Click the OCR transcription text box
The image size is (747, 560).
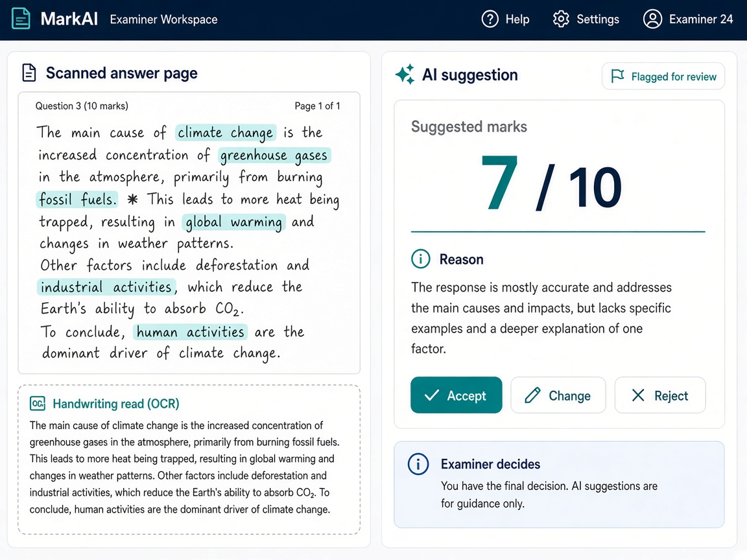[x=189, y=460]
